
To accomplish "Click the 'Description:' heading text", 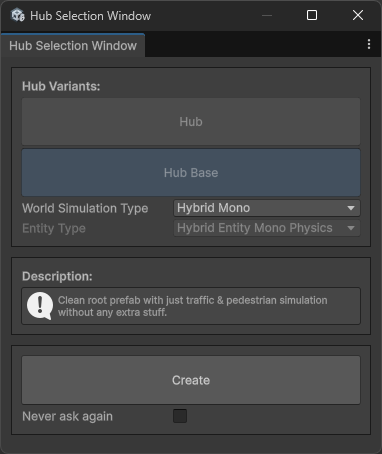I will click(x=57, y=276).
